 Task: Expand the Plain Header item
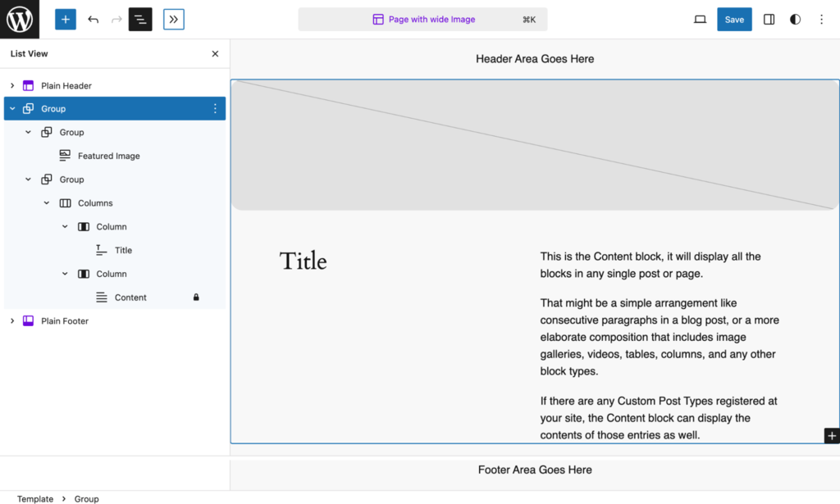point(11,84)
